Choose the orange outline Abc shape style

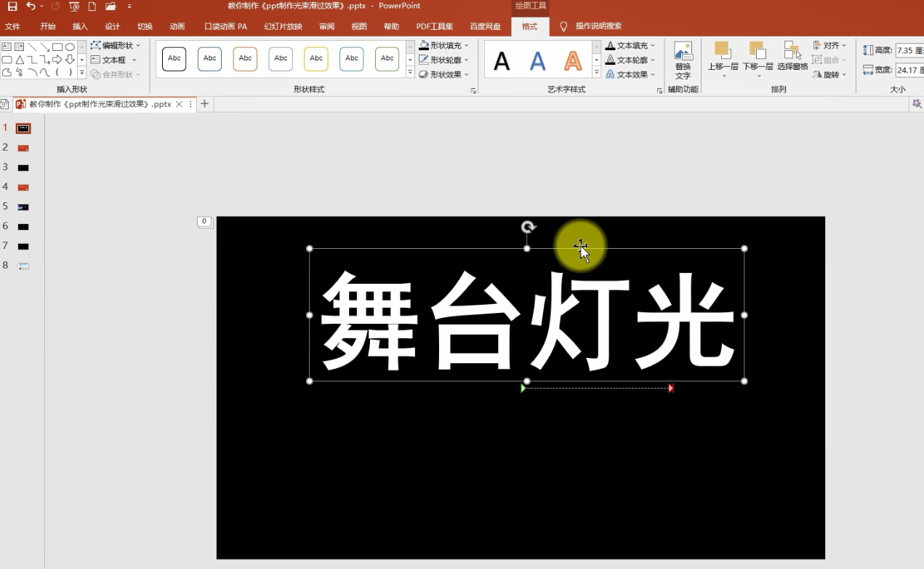[245, 59]
